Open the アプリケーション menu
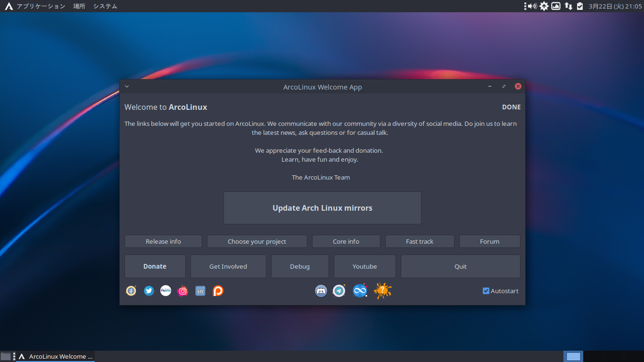644x362 pixels. 41,6
